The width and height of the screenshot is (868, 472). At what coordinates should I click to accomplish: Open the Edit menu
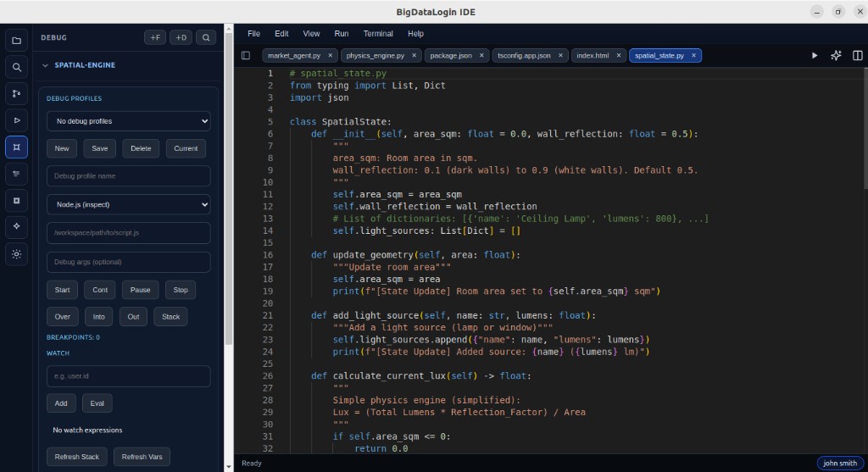pyautogui.click(x=281, y=34)
